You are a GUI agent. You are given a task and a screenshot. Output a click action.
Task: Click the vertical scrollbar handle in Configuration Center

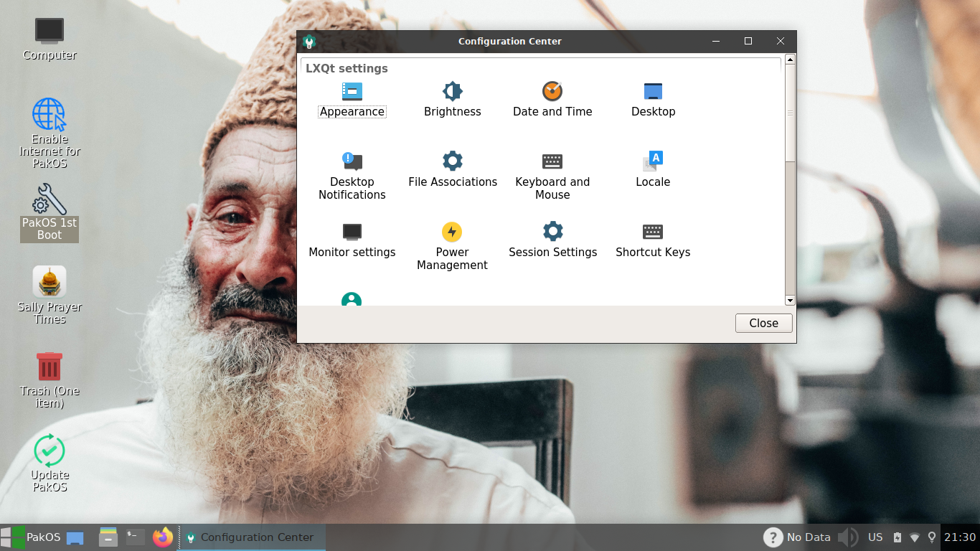[790, 113]
